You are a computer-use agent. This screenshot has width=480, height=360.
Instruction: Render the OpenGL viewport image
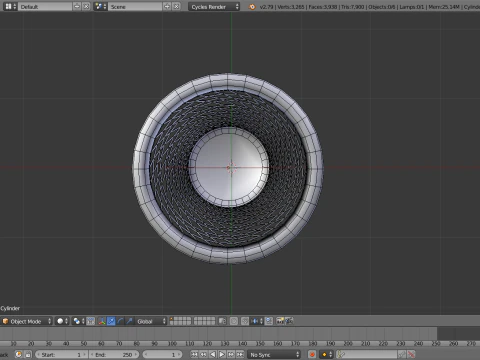[x=280, y=321]
